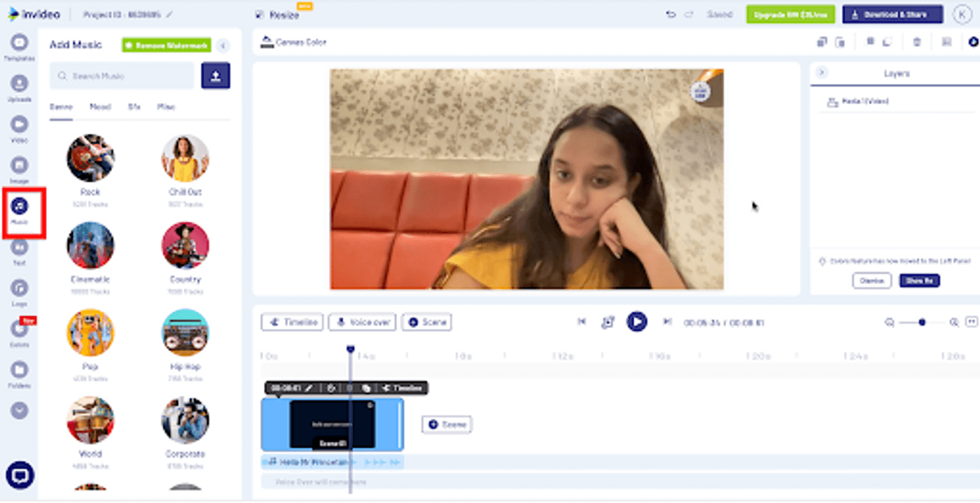The width and height of the screenshot is (980, 503).
Task: Click the undo arrow icon
Action: click(671, 15)
